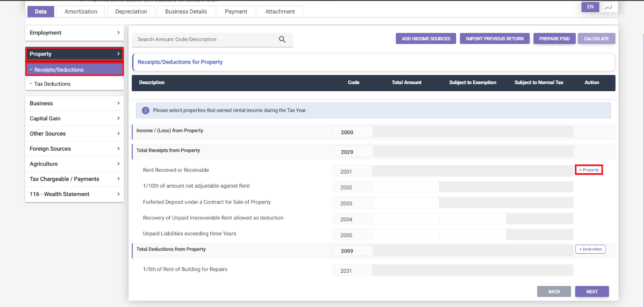Add a property via + Property button
The image size is (644, 307).
coord(589,170)
